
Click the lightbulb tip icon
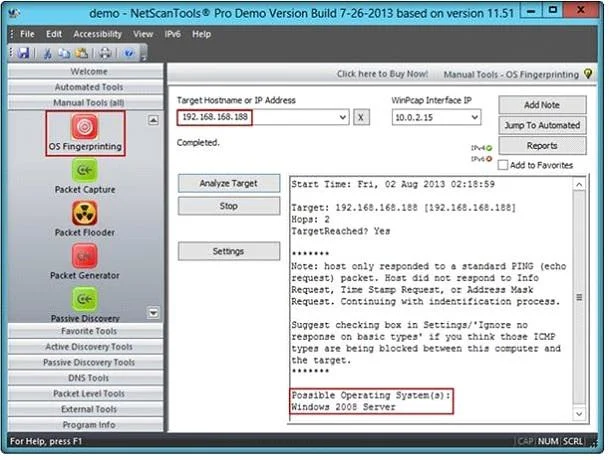[x=588, y=74]
